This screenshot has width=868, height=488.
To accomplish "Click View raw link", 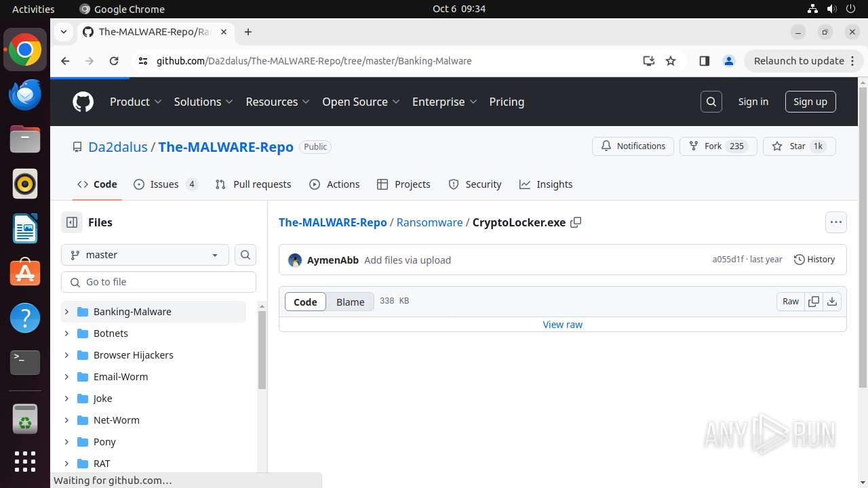I will pyautogui.click(x=563, y=325).
